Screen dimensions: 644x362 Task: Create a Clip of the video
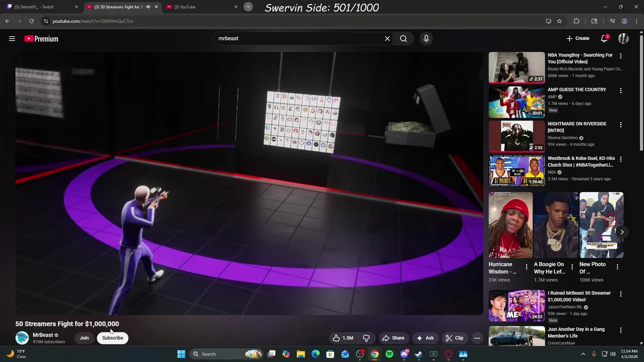[x=454, y=338]
